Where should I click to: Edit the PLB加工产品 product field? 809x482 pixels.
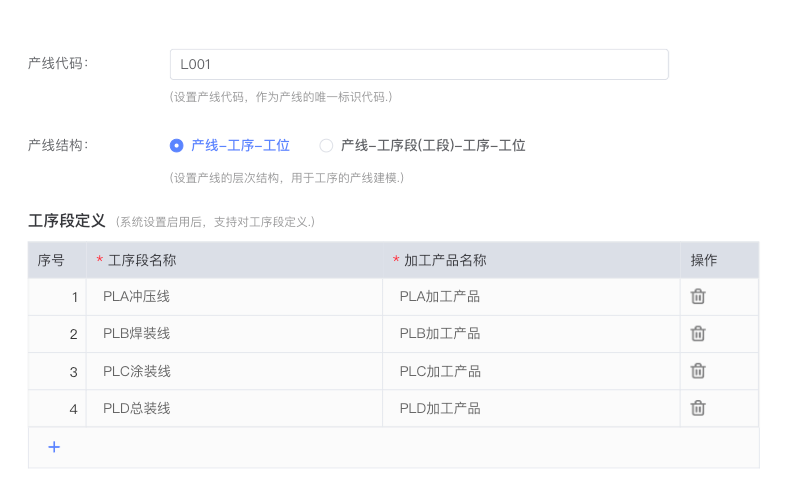[531, 333]
